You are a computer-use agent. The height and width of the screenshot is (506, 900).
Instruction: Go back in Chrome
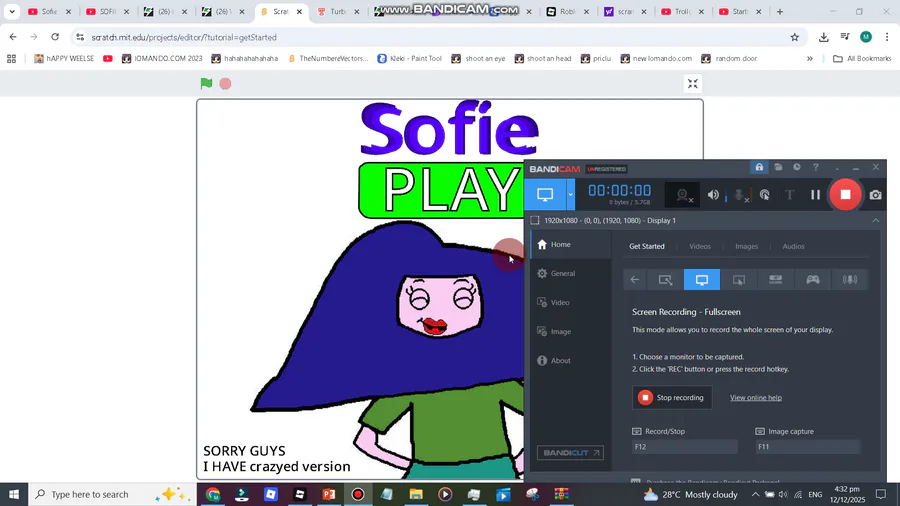pos(13,37)
